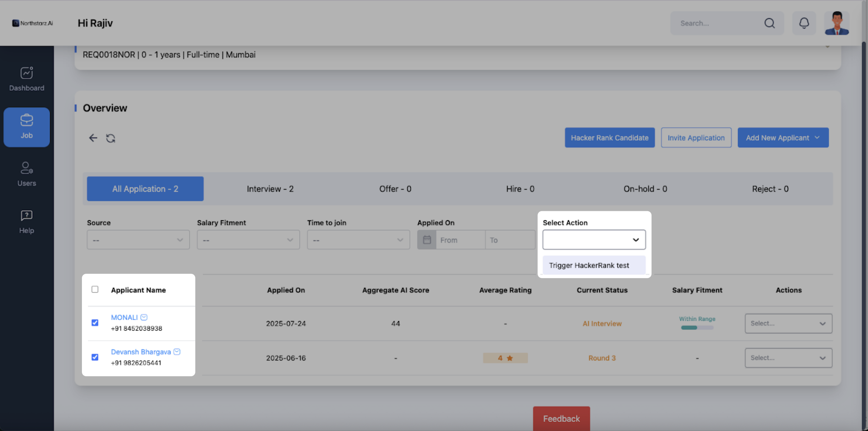Open the Select Action dropdown
Image resolution: width=868 pixels, height=431 pixels.
[594, 240]
